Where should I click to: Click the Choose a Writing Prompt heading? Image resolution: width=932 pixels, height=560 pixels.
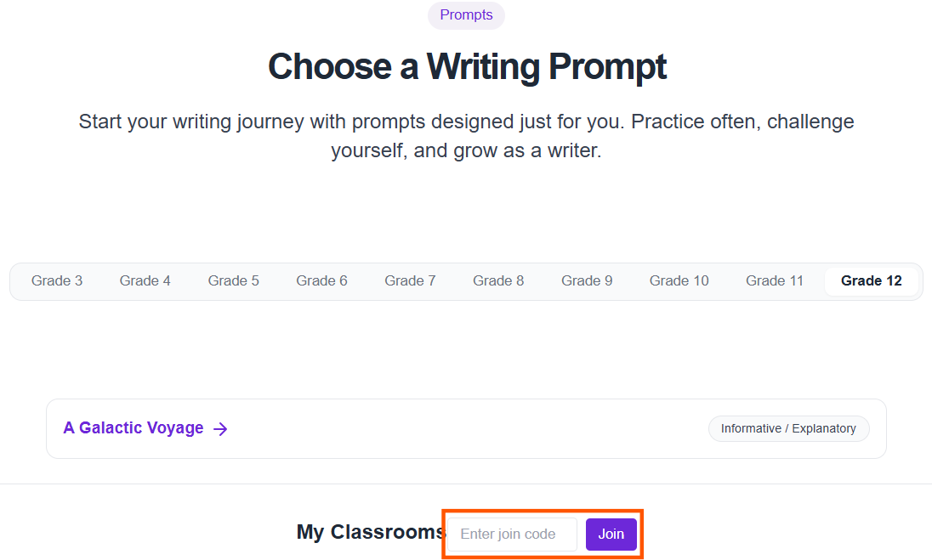[467, 66]
